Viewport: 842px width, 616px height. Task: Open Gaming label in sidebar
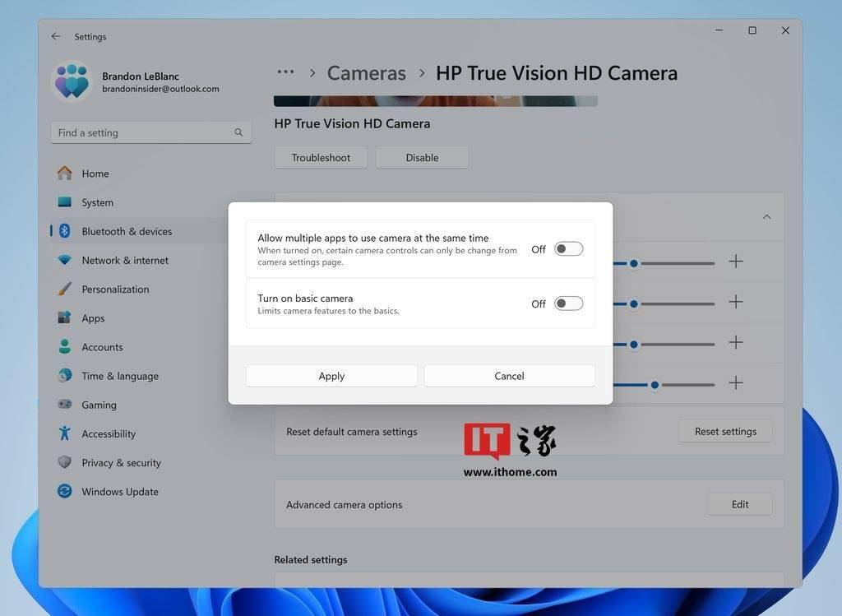pos(99,405)
